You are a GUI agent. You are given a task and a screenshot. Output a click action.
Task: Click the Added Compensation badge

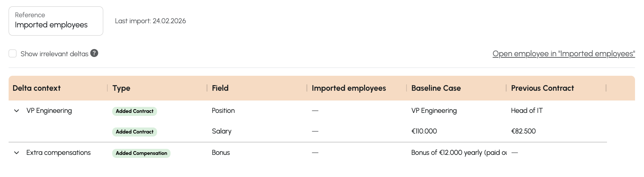point(141,153)
